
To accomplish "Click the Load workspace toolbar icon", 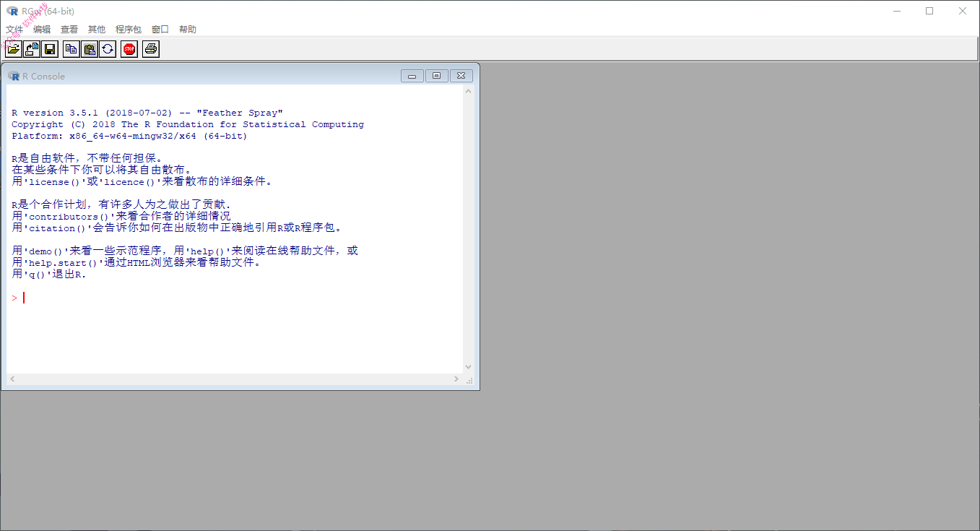I will pyautogui.click(x=32, y=49).
